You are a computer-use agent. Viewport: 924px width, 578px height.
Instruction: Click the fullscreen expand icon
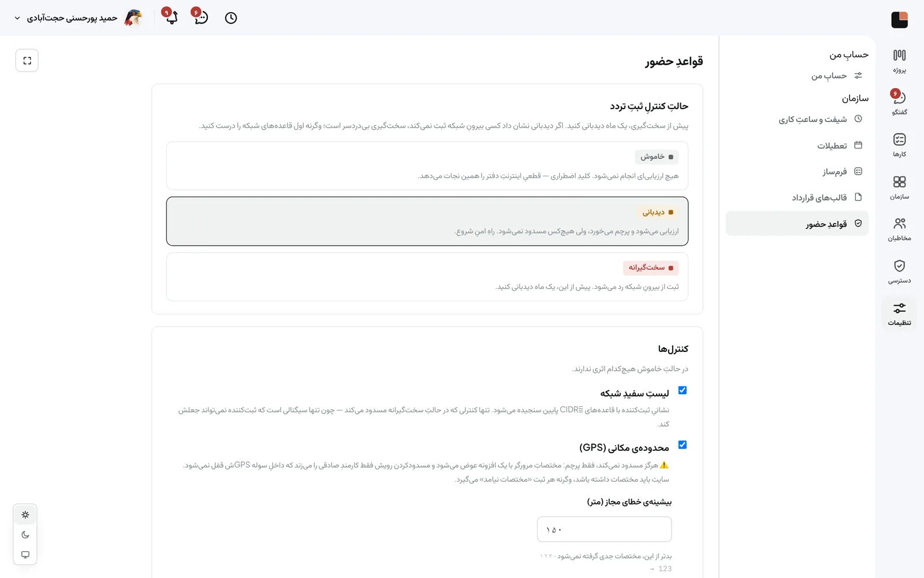[27, 61]
